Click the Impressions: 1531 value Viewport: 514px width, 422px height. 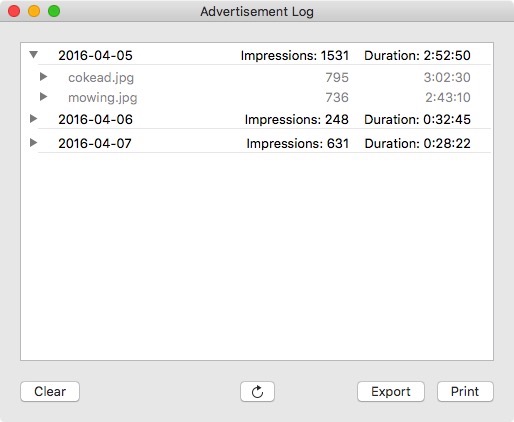click(x=295, y=55)
